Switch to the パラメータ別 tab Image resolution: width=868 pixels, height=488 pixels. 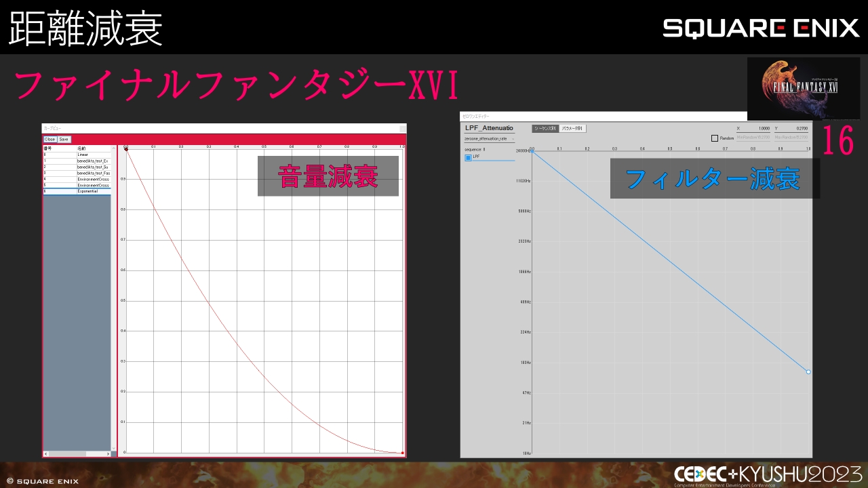coord(572,128)
